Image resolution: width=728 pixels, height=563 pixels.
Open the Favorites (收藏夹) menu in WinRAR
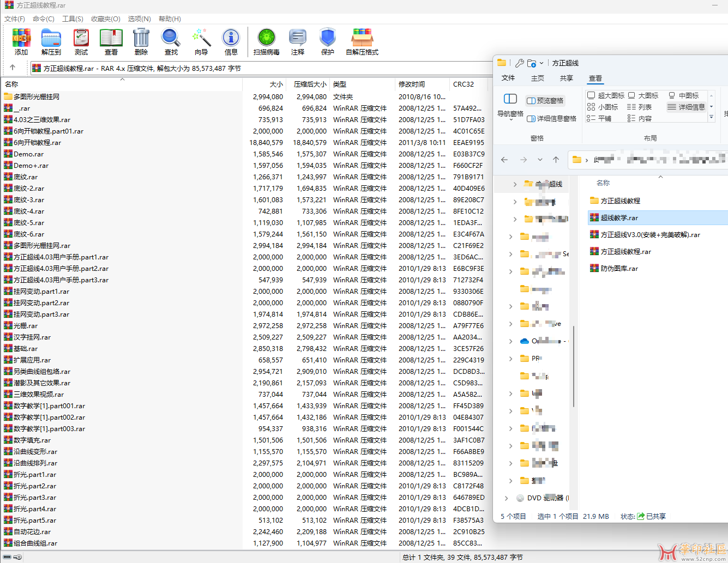106,19
